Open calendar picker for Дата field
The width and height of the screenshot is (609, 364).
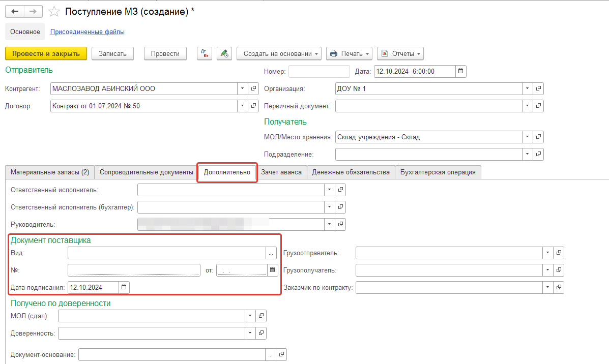(460, 71)
